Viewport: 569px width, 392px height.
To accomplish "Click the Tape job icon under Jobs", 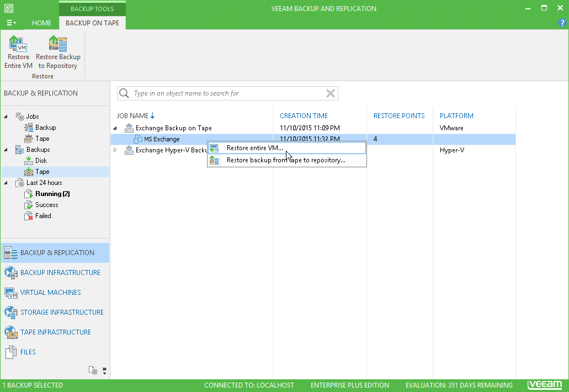I will click(x=29, y=138).
